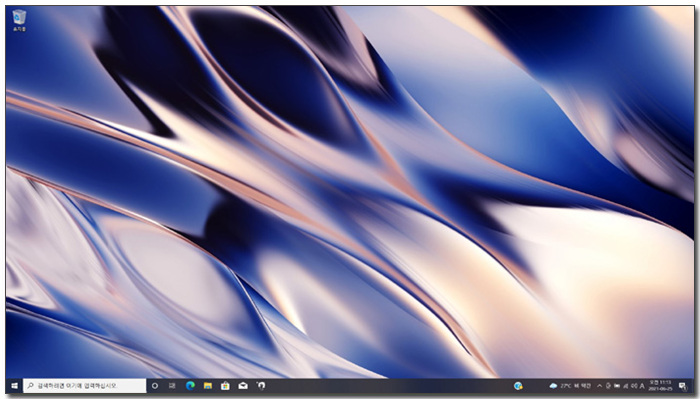
Task: Click the microphone tray icon
Action: click(608, 386)
